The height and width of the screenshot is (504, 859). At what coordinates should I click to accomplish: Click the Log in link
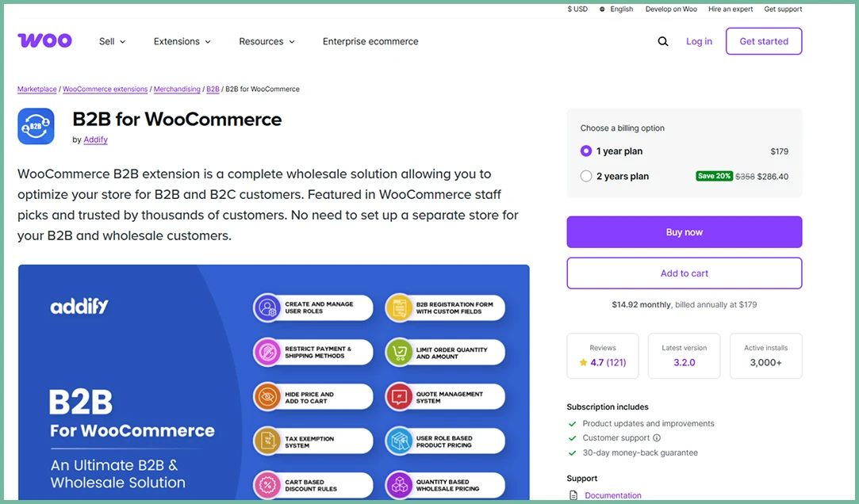coord(699,41)
